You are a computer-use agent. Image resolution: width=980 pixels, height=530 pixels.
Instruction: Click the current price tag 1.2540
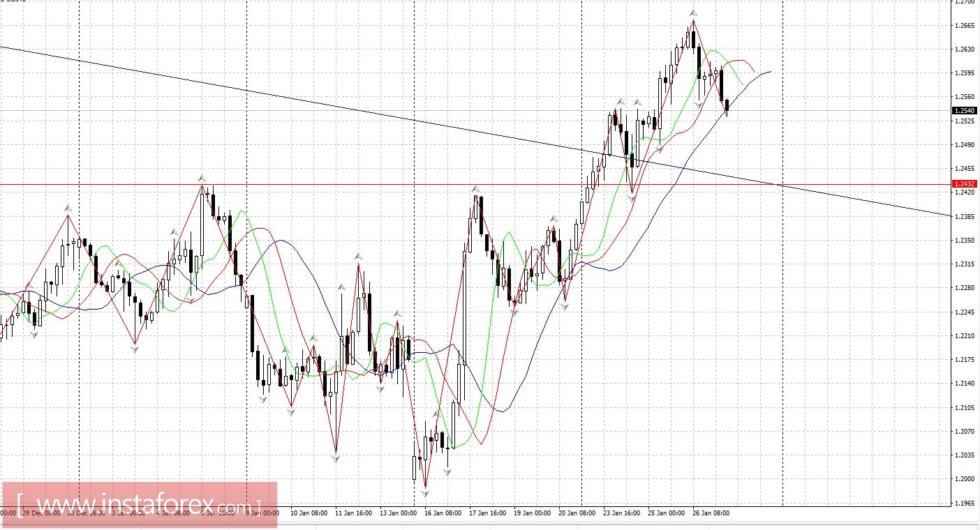[965, 110]
